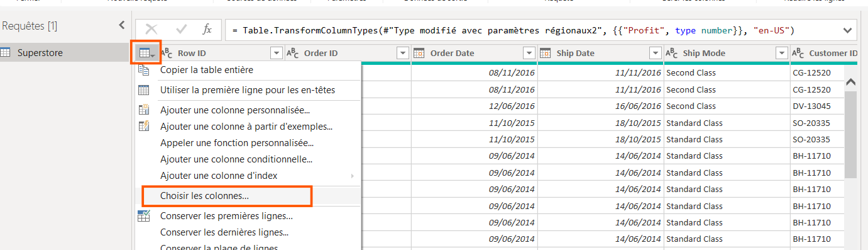Screen dimensions: 868x250
Task: Select Appeler une fonction personnalisée
Action: (x=248, y=143)
